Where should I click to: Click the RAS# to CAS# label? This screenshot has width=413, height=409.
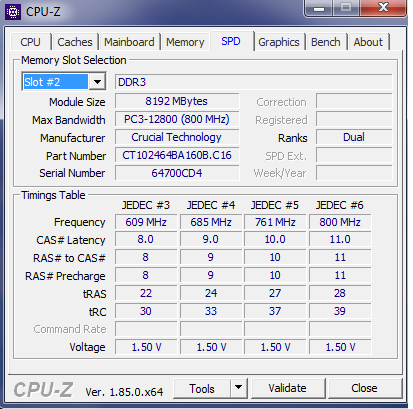(x=69, y=258)
